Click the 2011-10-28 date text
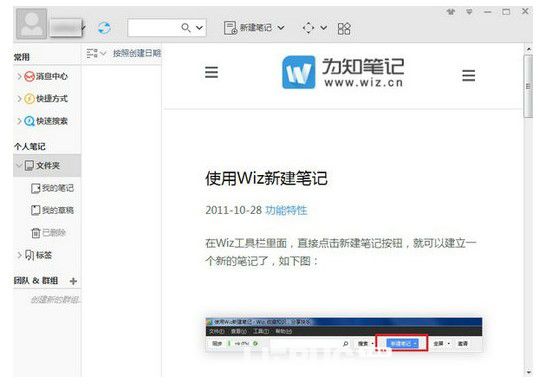Image resolution: width=540 pixels, height=384 pixels. pyautogui.click(x=233, y=210)
